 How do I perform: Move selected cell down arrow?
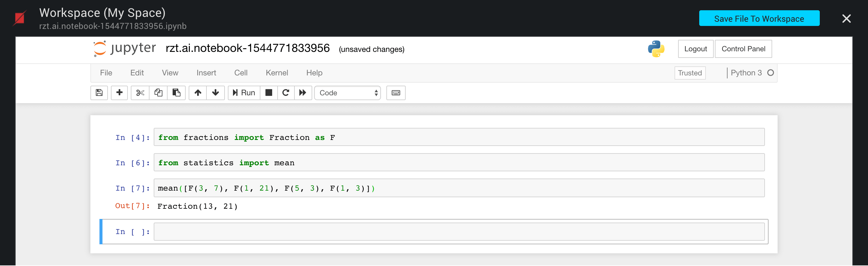coord(216,93)
